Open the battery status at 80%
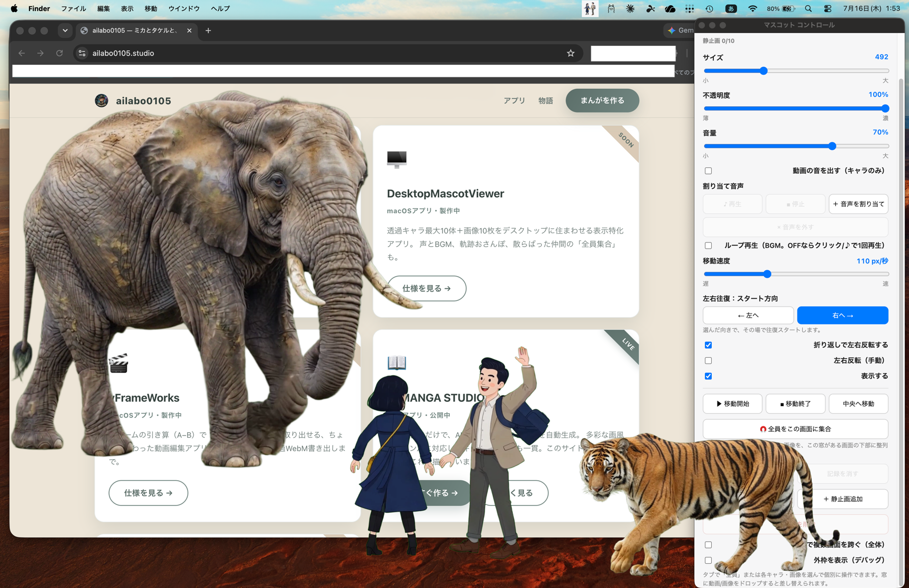This screenshot has height=588, width=909. click(x=781, y=8)
